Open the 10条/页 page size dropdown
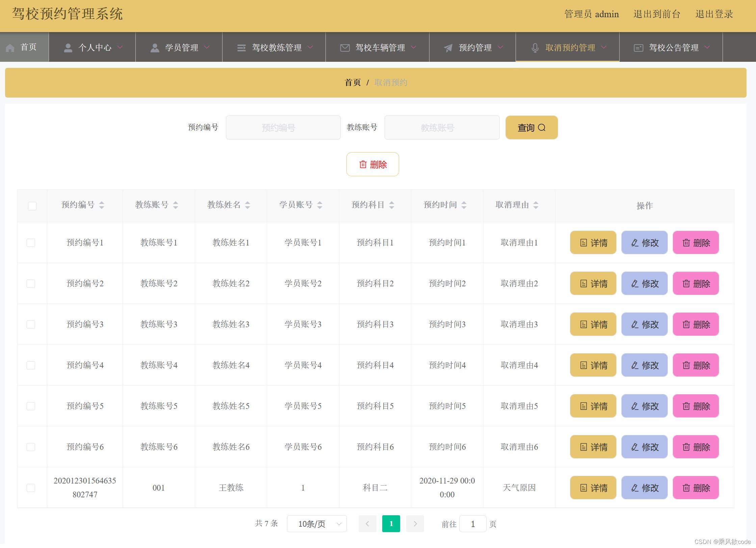This screenshot has height=548, width=756. [x=317, y=524]
